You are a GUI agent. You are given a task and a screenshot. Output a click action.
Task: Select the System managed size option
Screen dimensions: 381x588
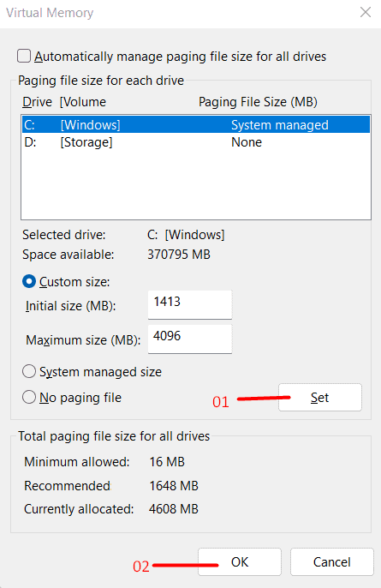[29, 372]
